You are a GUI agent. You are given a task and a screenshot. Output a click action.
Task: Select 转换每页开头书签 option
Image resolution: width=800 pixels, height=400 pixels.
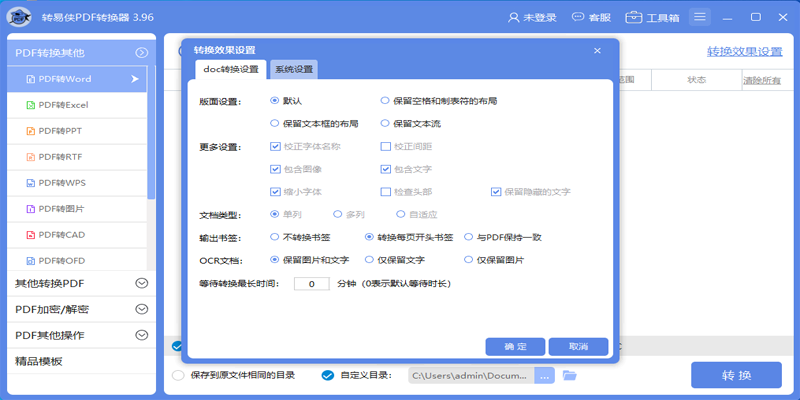(369, 237)
